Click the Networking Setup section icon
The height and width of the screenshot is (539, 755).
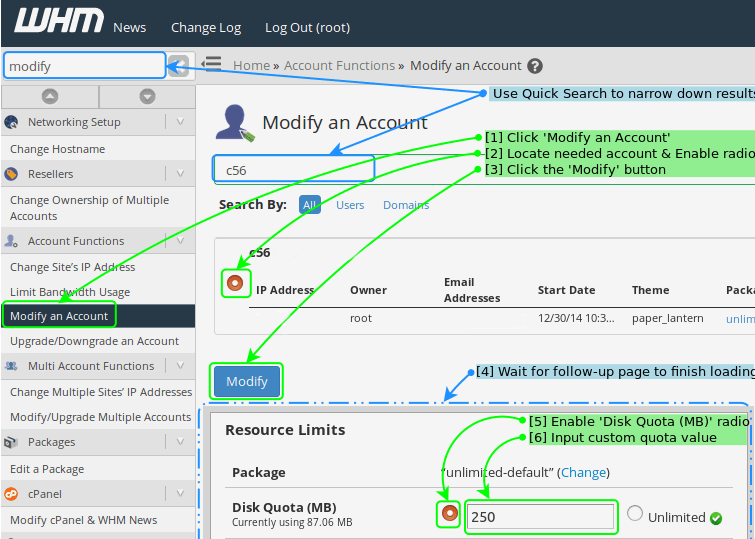click(12, 122)
